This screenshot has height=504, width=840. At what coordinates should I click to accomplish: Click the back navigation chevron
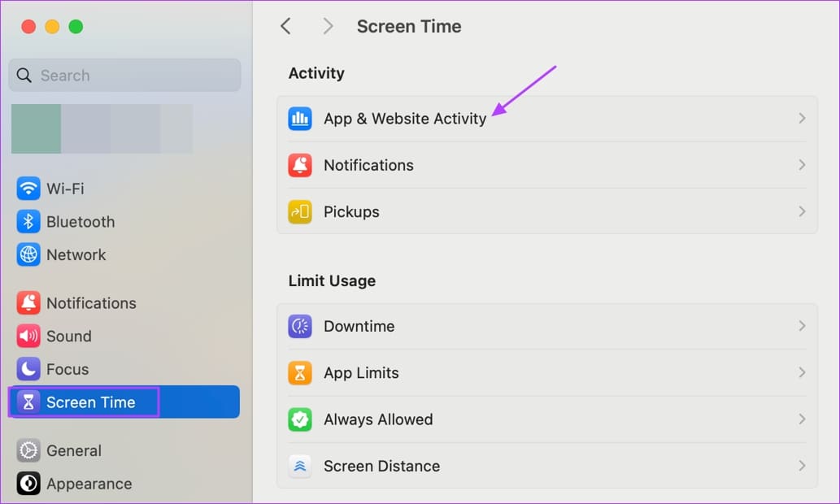(285, 26)
